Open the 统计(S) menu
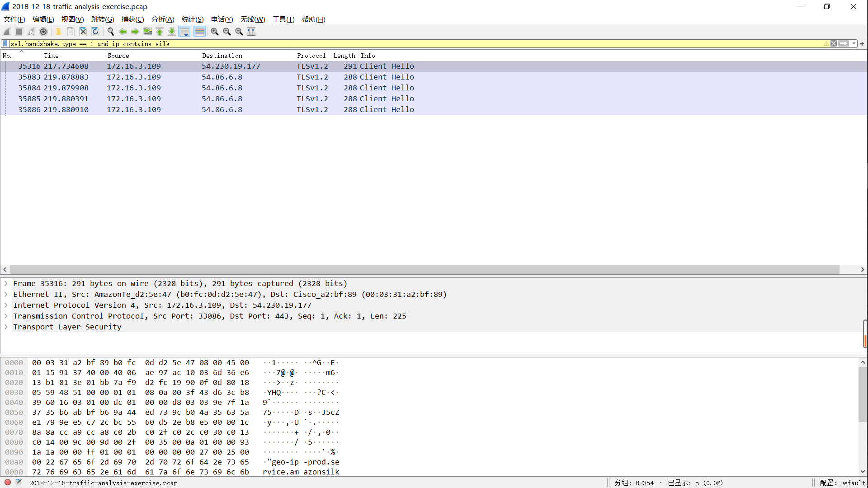This screenshot has height=488, width=868. tap(193, 19)
